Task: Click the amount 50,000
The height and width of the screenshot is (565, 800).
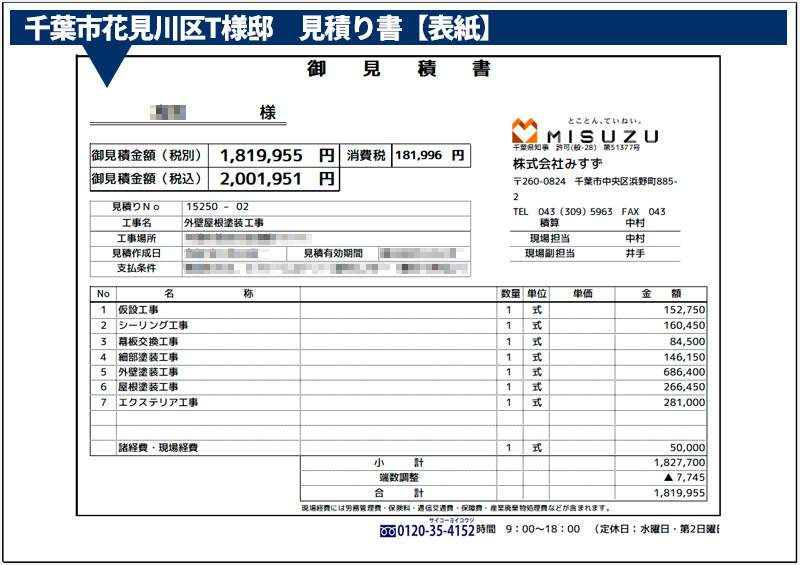Action: click(x=687, y=448)
